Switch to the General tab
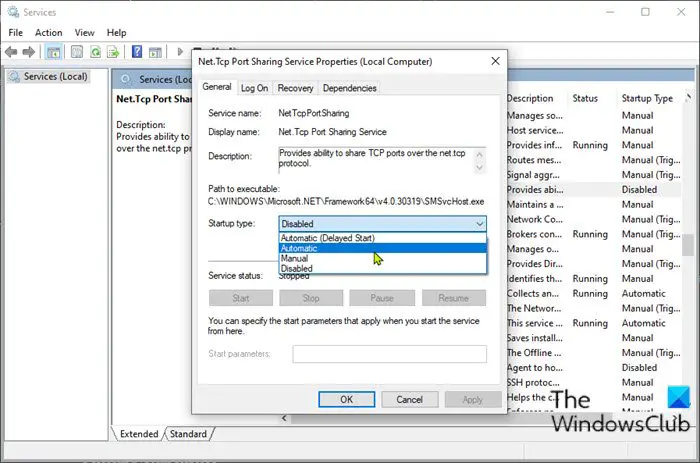700x463 pixels. click(x=217, y=87)
